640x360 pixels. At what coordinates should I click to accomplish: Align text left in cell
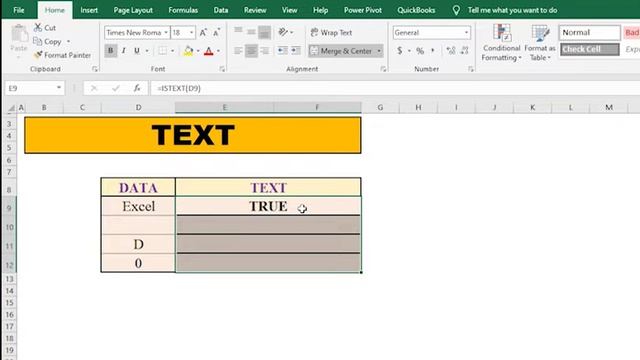(238, 51)
